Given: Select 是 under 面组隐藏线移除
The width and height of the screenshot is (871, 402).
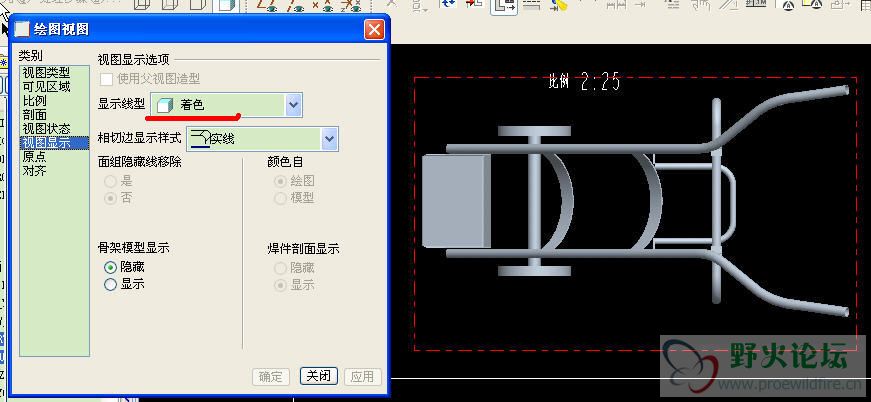Looking at the screenshot, I should [x=111, y=181].
